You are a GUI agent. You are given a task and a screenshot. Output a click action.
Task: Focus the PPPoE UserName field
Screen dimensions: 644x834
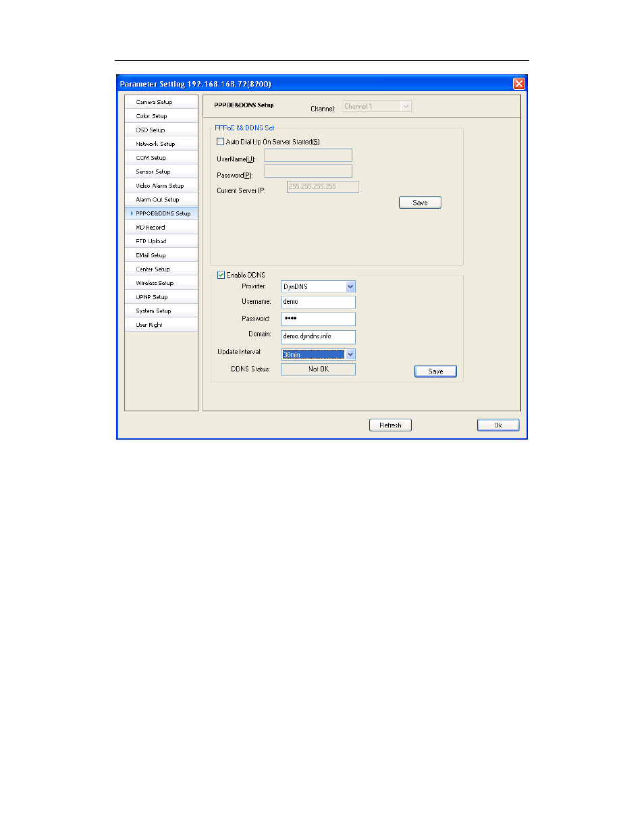click(308, 155)
